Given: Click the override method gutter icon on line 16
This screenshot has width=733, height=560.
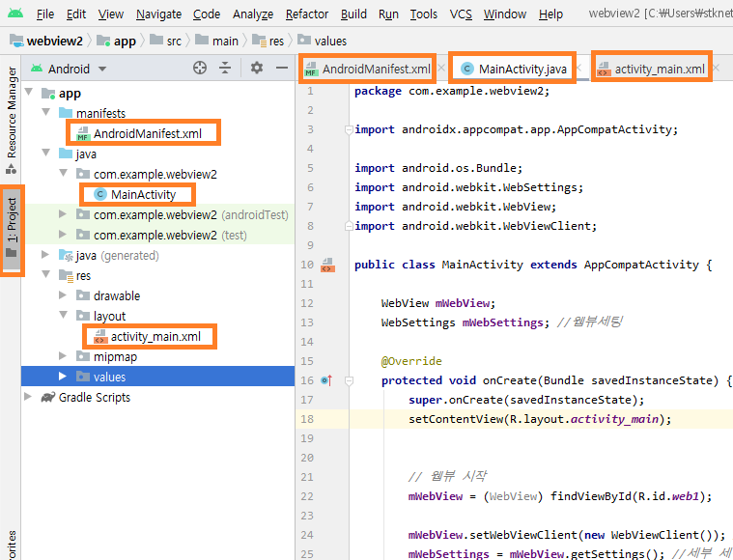Looking at the screenshot, I should click(x=326, y=380).
